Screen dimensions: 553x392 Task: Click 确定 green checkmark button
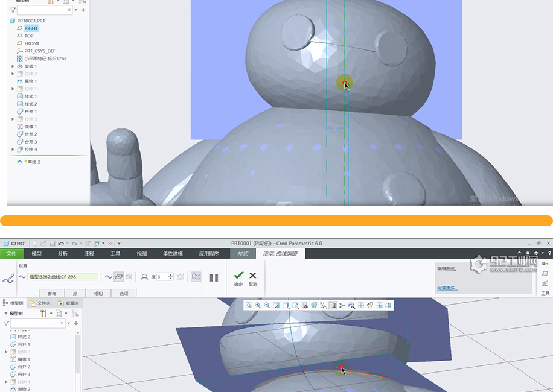click(238, 279)
